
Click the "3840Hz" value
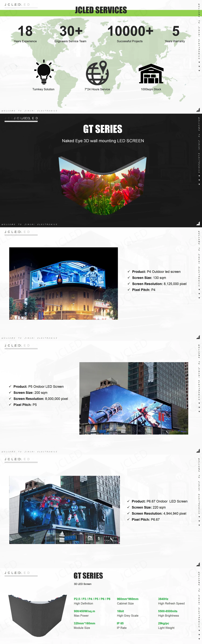click(163, 599)
